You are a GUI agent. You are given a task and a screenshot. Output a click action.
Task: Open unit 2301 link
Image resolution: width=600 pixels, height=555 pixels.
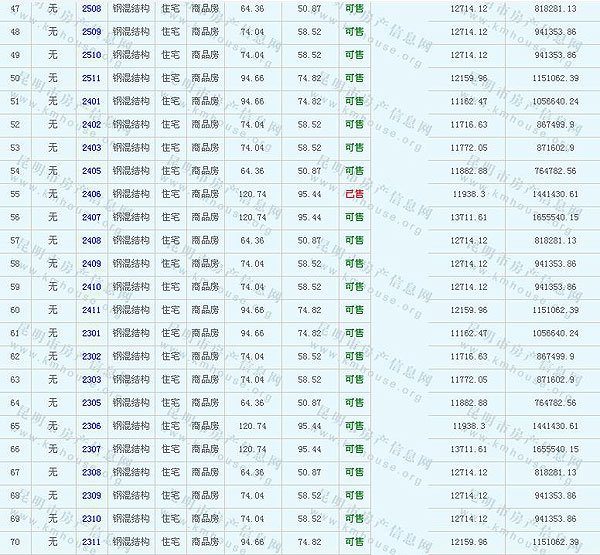(91, 333)
